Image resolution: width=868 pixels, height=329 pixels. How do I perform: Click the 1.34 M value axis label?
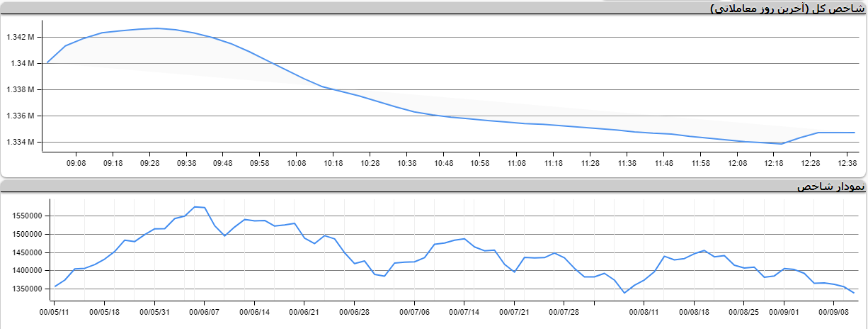pos(23,63)
